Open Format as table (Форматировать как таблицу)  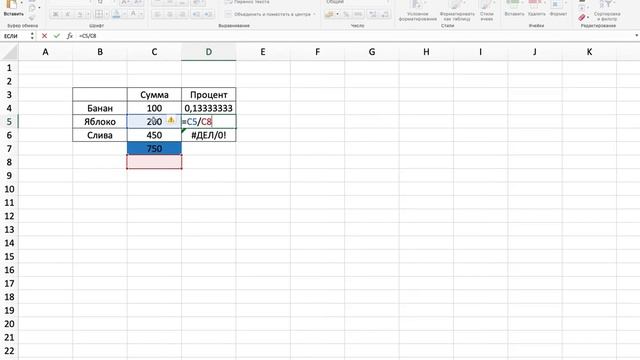[x=457, y=11]
